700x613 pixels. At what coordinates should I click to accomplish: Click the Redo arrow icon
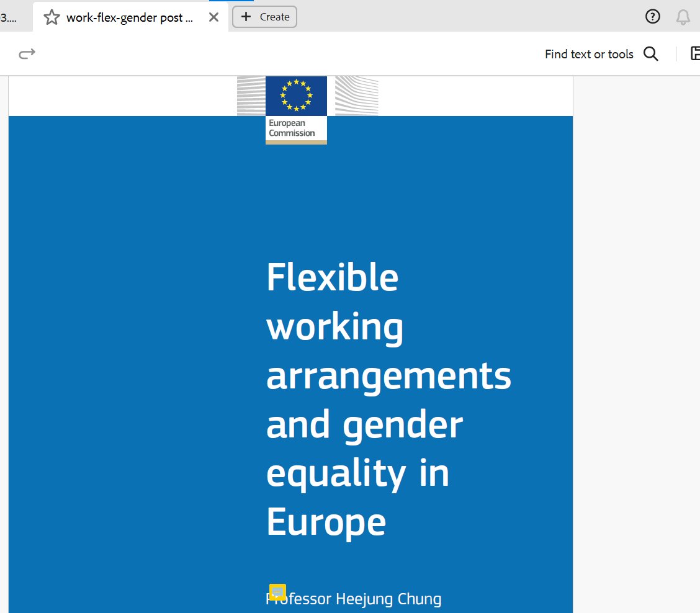pyautogui.click(x=27, y=53)
